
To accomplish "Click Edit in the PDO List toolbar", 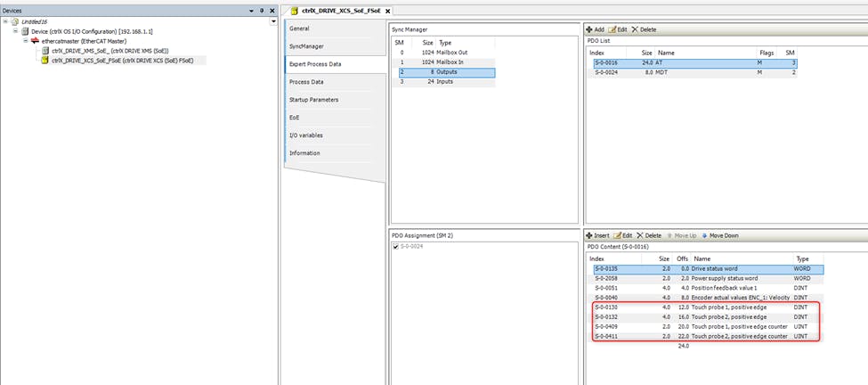I will pyautogui.click(x=618, y=29).
